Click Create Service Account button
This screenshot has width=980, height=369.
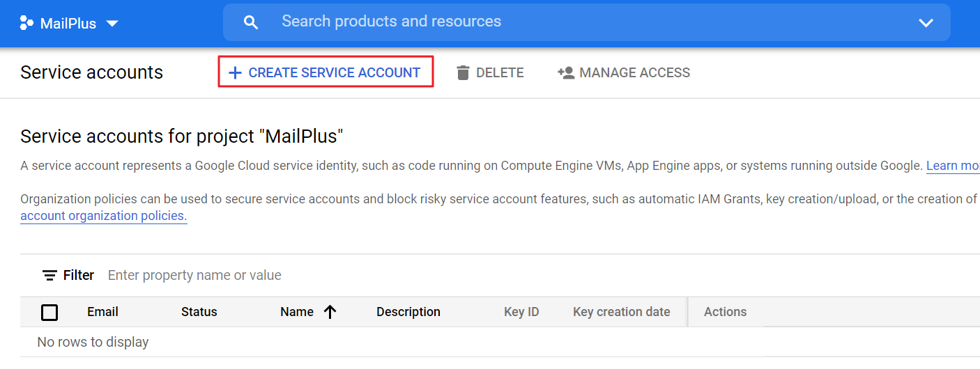326,72
